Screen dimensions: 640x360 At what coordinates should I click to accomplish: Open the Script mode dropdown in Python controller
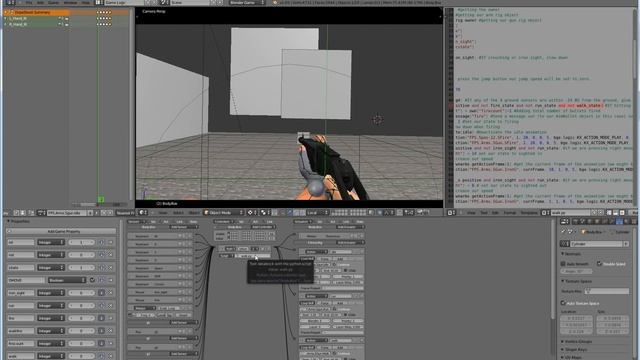pyautogui.click(x=227, y=256)
